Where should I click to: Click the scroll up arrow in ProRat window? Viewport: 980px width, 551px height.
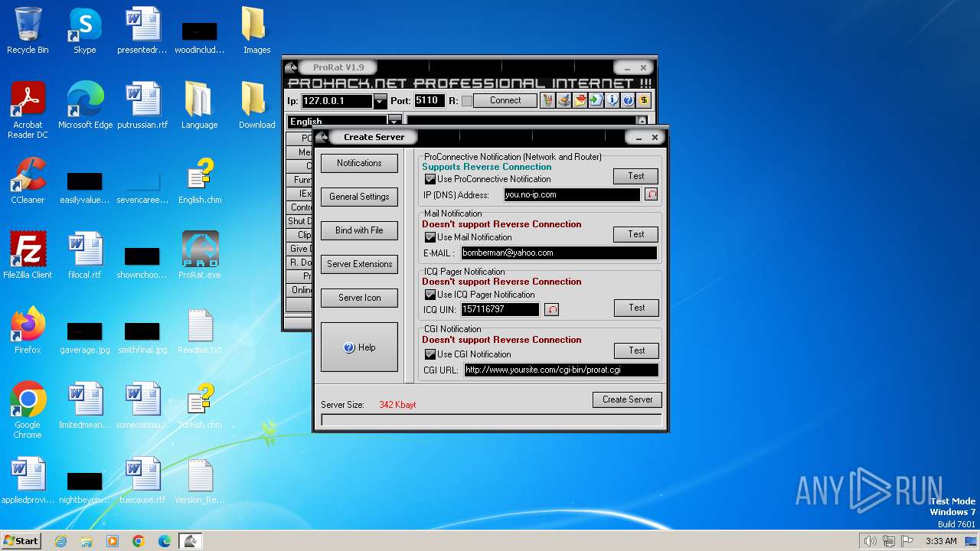(642, 121)
